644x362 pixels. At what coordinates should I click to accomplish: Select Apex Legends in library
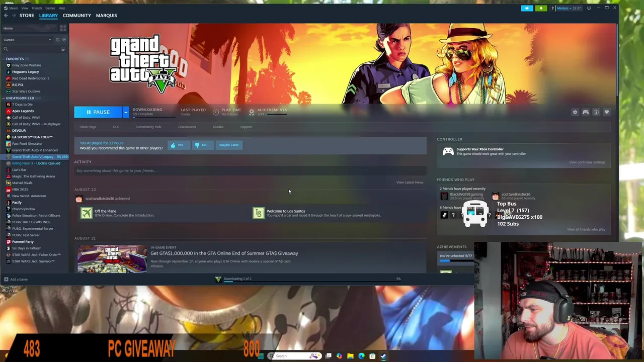[x=23, y=111]
